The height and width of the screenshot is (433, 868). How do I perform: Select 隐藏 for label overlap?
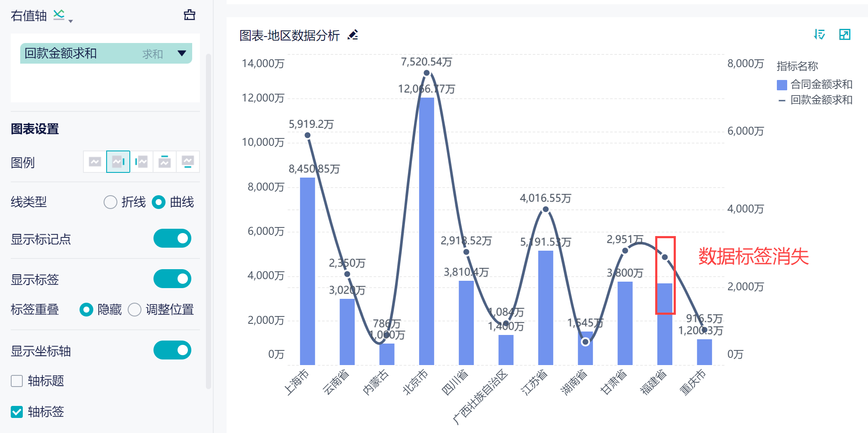tap(86, 310)
